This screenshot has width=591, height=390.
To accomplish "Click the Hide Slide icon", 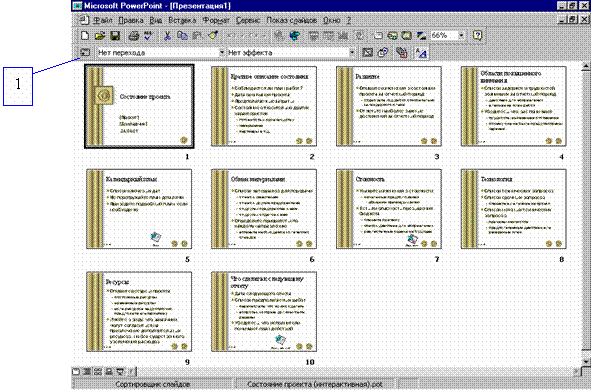I will coord(367,53).
